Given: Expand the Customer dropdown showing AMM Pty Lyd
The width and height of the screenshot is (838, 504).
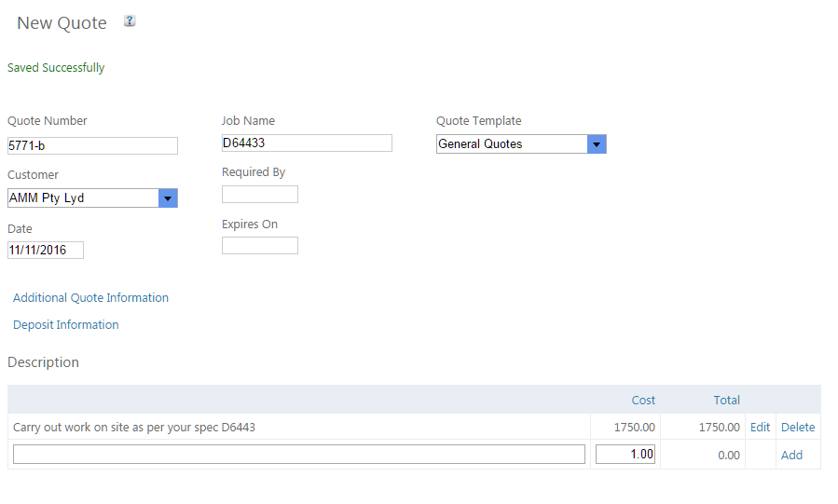Looking at the screenshot, I should point(168,198).
